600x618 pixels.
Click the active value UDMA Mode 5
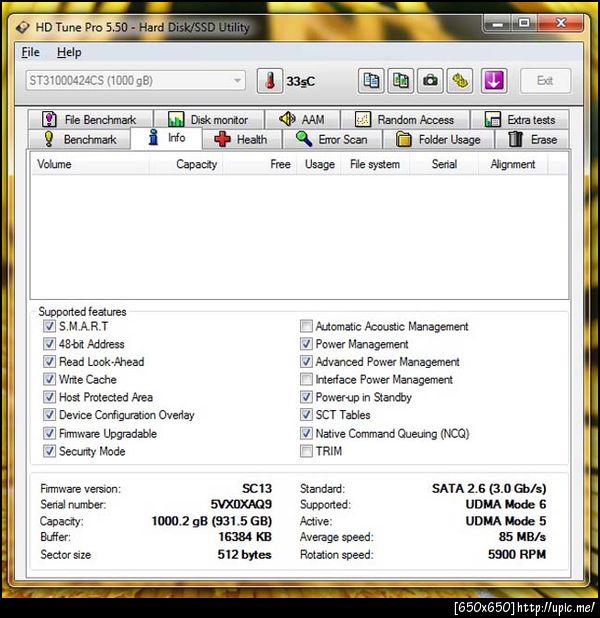pos(506,521)
